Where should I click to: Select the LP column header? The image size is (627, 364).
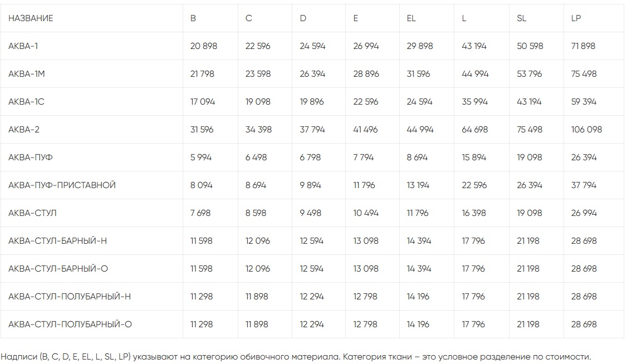coord(576,18)
